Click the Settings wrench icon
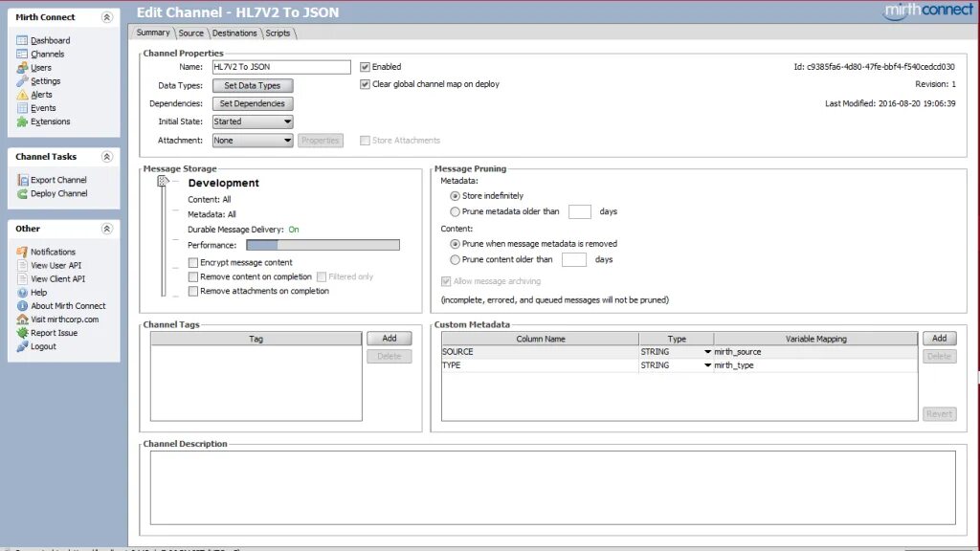980x551 pixels. pyautogui.click(x=22, y=81)
